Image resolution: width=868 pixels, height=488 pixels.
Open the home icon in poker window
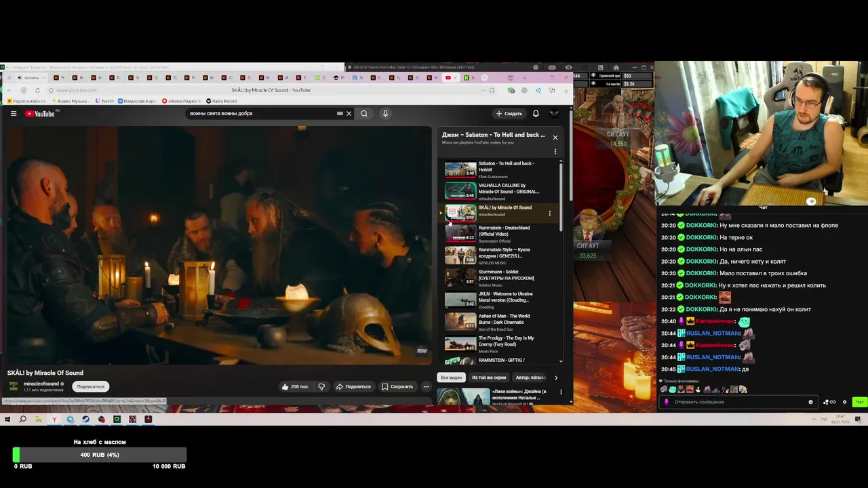[616, 68]
